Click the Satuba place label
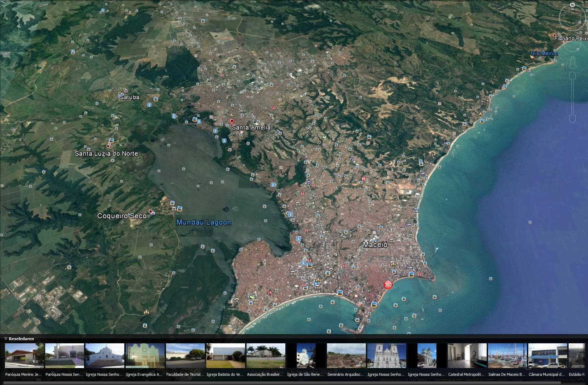The image size is (588, 385). (130, 97)
